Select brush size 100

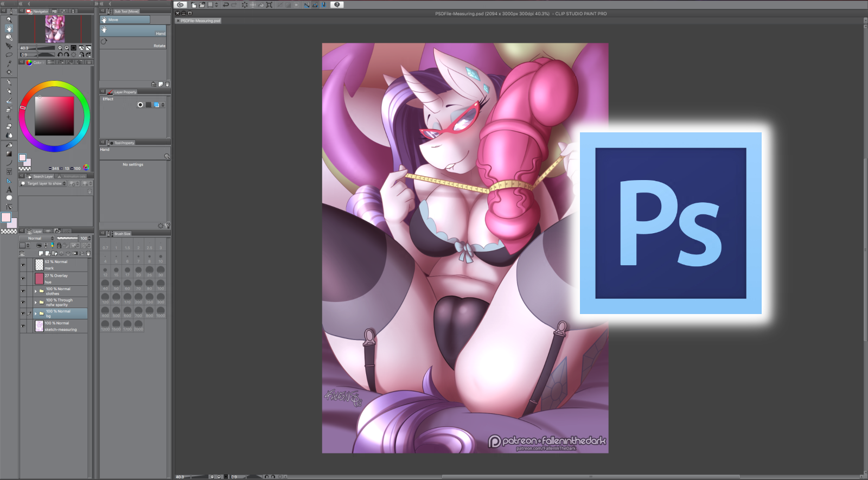(161, 284)
